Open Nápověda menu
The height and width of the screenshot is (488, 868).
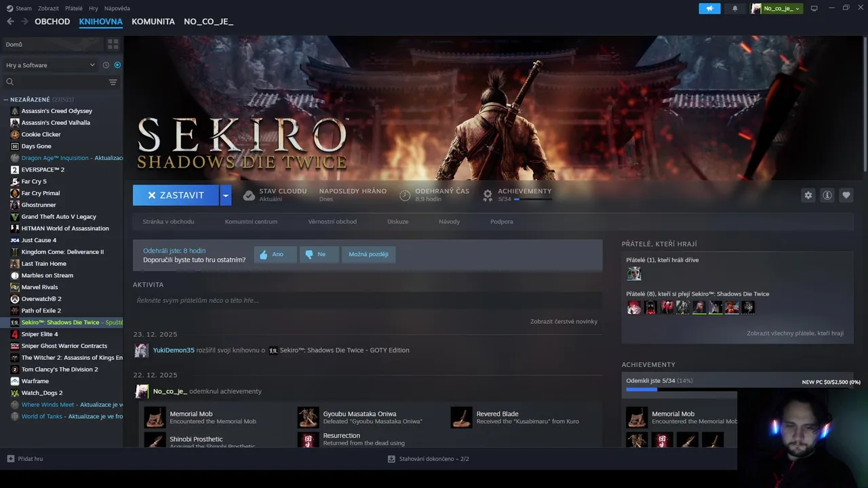117,8
